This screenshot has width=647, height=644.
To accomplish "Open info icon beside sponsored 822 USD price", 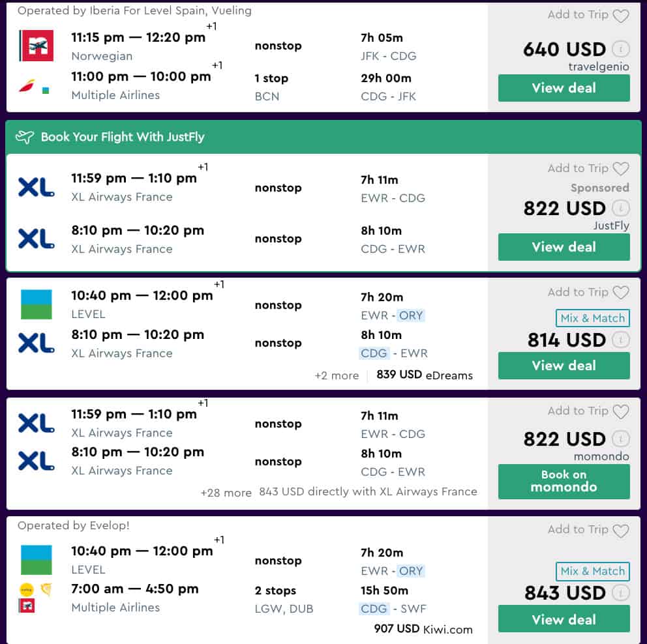I will [620, 208].
